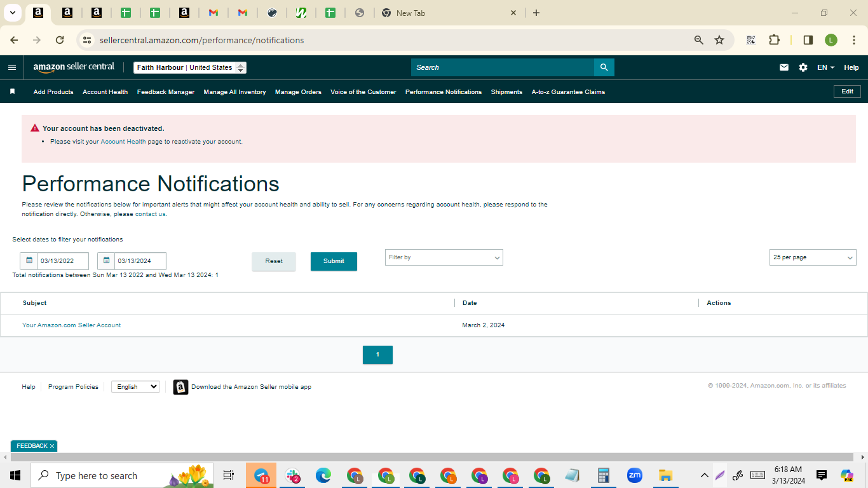Image resolution: width=868 pixels, height=488 pixels.
Task: Open the browser side panel icon
Action: click(x=808, y=40)
